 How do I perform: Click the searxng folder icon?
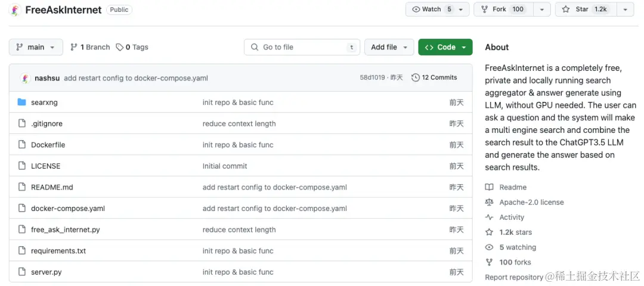pyautogui.click(x=22, y=102)
